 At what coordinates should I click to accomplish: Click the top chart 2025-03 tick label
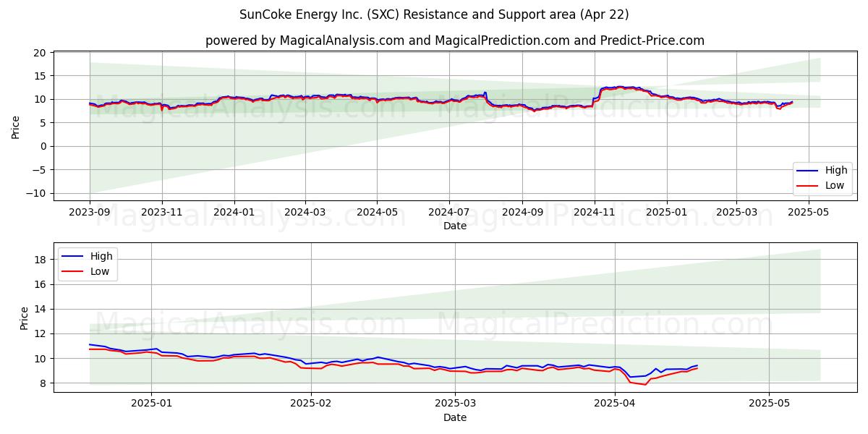pos(736,212)
